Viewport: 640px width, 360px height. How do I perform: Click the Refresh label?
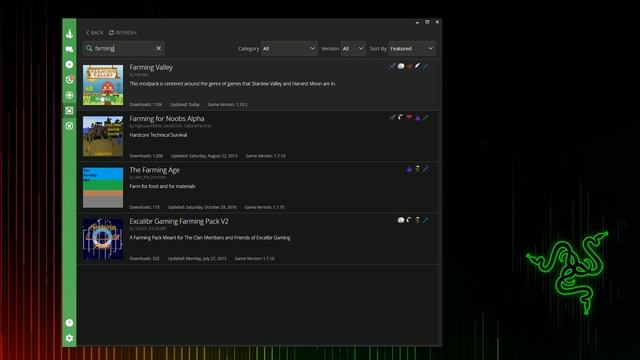tap(126, 32)
